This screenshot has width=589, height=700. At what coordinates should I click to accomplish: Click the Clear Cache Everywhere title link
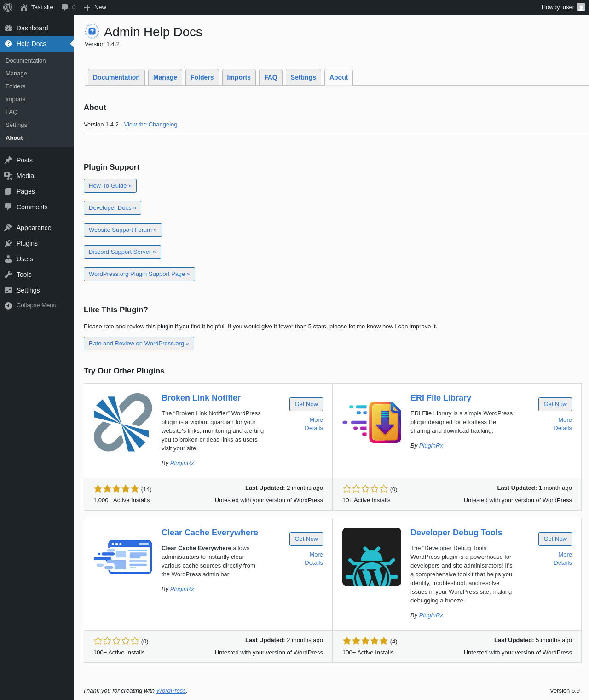click(x=210, y=533)
